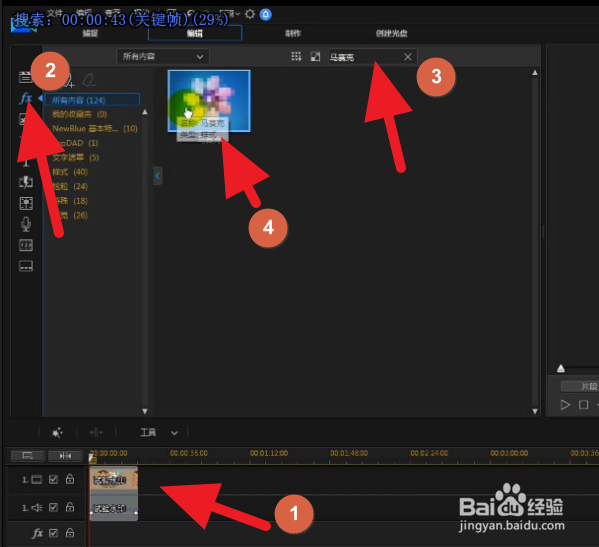Click the 片段 clip mode button

click(x=581, y=386)
